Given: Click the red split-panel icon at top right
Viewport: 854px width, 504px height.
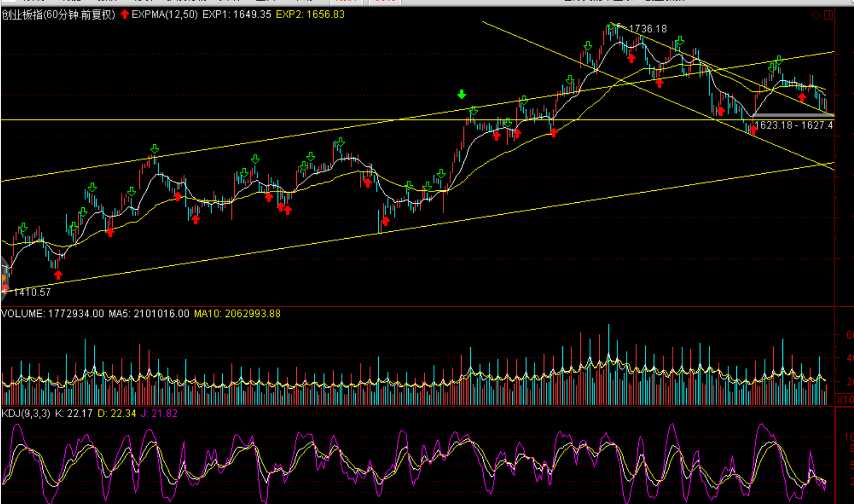Looking at the screenshot, I should (x=828, y=15).
